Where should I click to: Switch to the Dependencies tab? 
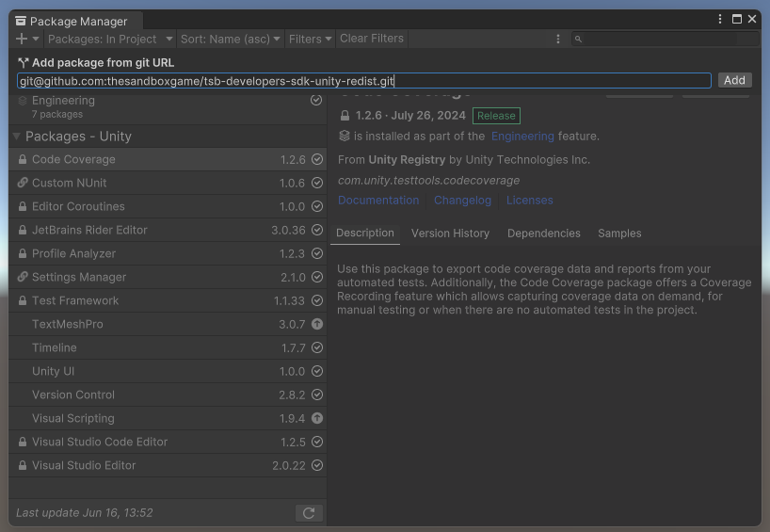544,234
